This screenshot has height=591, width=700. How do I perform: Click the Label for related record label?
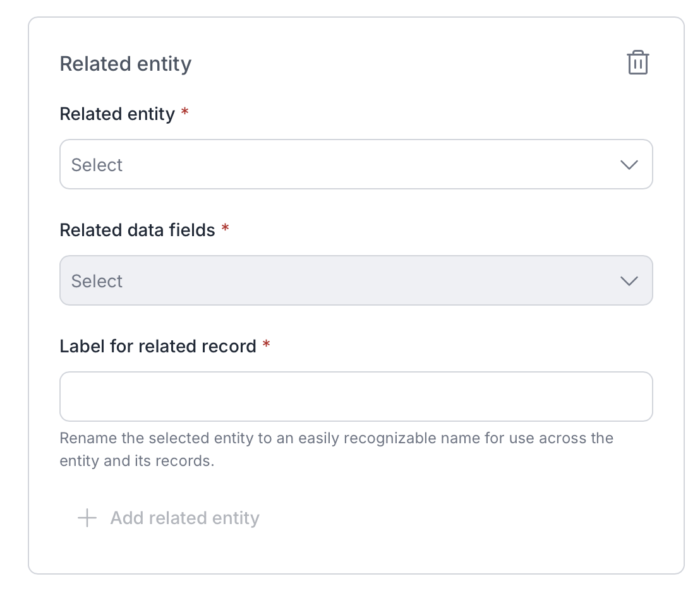click(x=157, y=347)
